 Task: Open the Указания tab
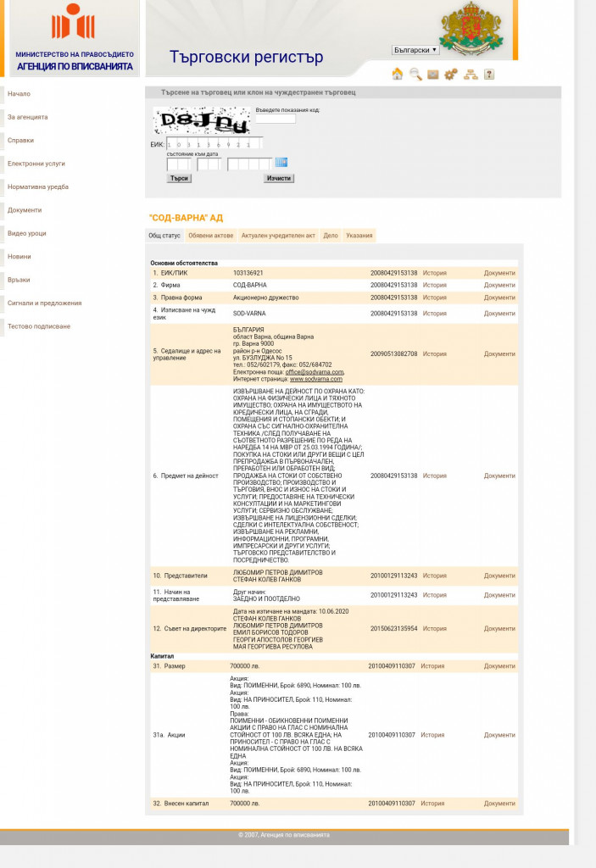click(x=359, y=236)
